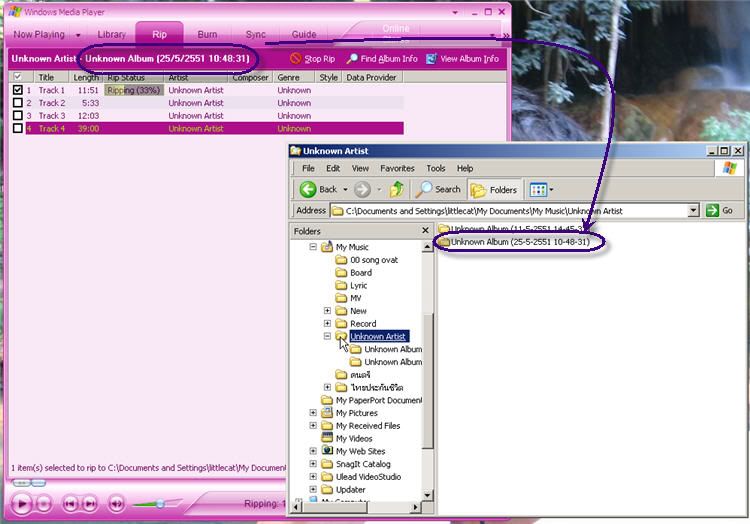The width and height of the screenshot is (750, 524).
Task: Click folder tree scroll down arrow
Action: pos(428,495)
